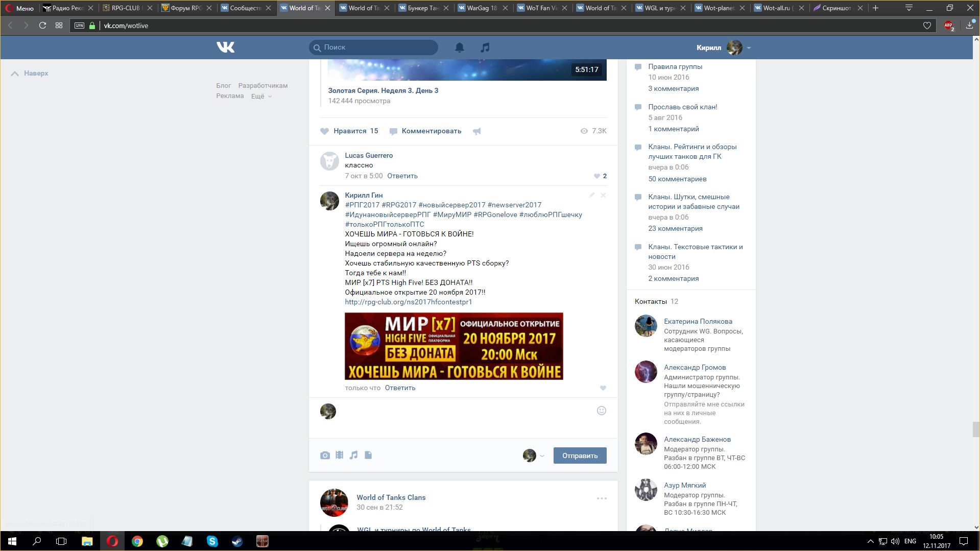Click Комментировать under the post
This screenshot has width=980, height=551.
pyautogui.click(x=425, y=131)
